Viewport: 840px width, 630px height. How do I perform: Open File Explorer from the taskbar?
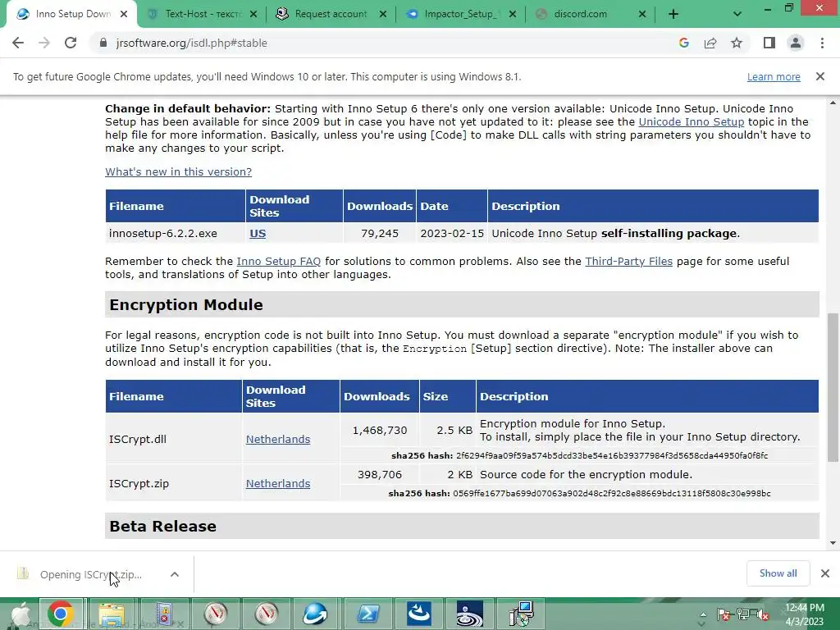(112, 614)
